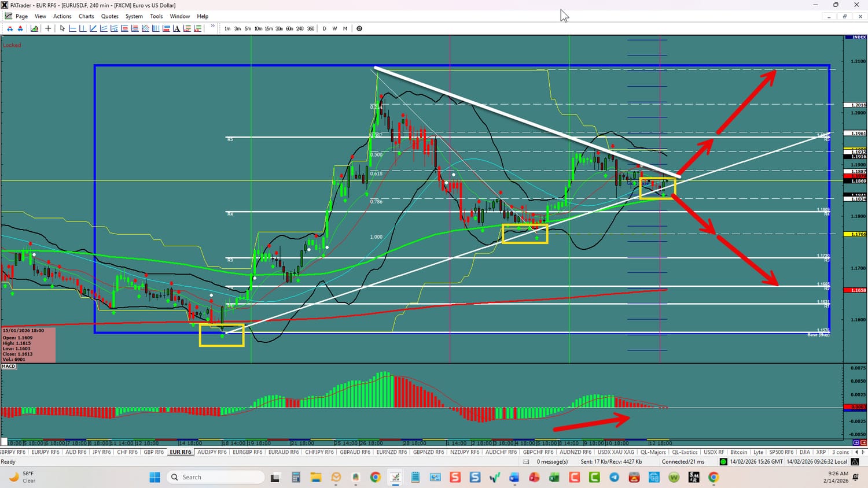Viewport: 868px width, 488px height.
Task: Click the green connection status indicator
Action: coord(723,462)
